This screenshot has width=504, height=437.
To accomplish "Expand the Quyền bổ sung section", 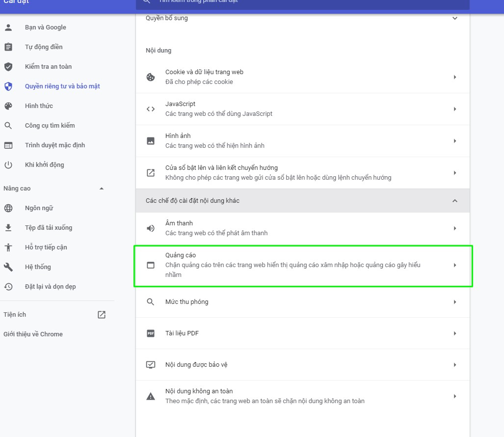I will pyautogui.click(x=455, y=18).
